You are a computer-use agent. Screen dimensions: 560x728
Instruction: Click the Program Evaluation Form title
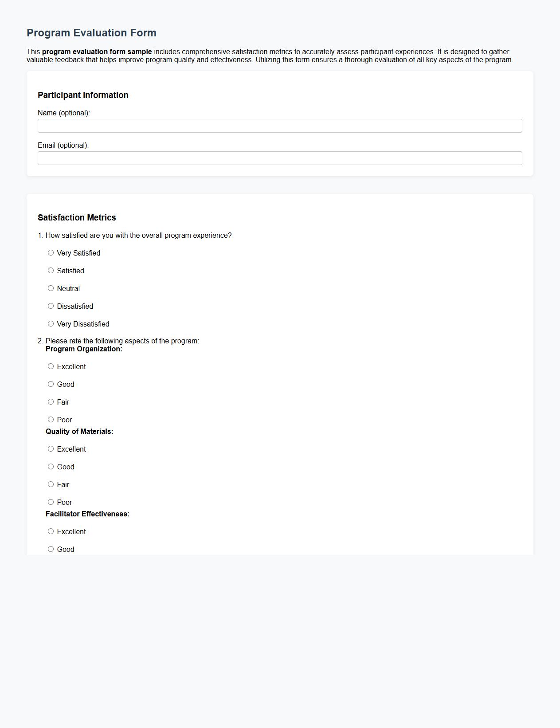click(91, 32)
